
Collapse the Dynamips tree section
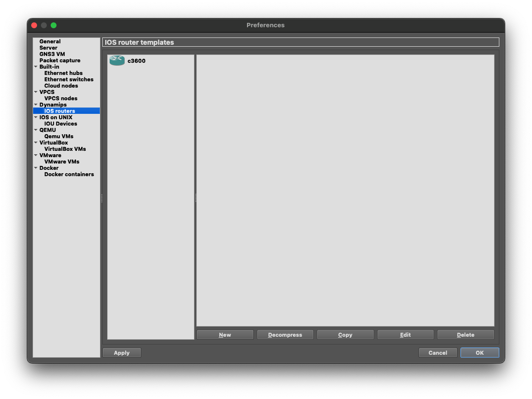(36, 105)
